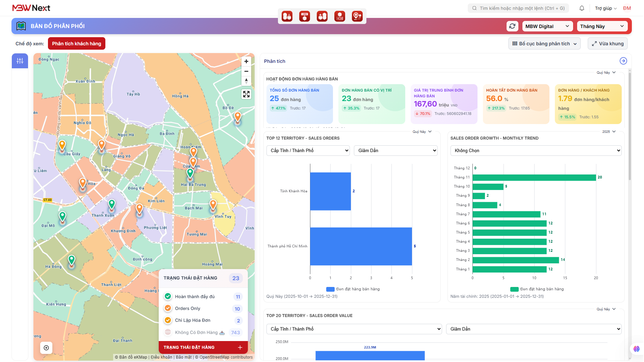Reset map compass orientation

[x=246, y=81]
